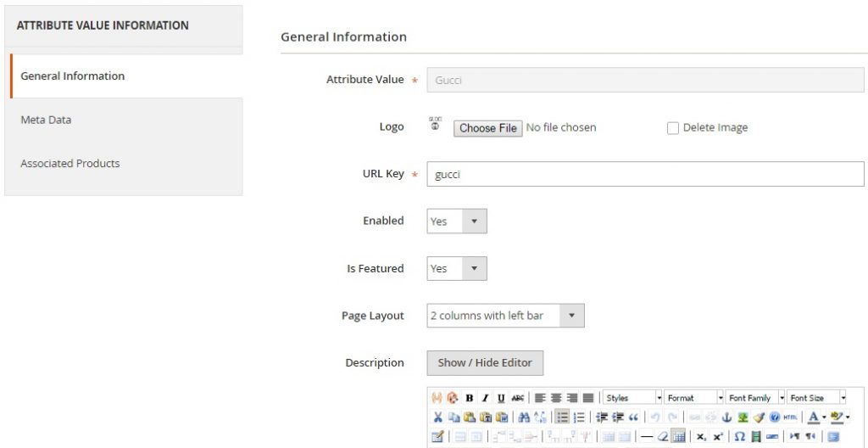Screen dimensions: 868x448
Task: Switch to the Meta Data tab
Action: pos(124,120)
